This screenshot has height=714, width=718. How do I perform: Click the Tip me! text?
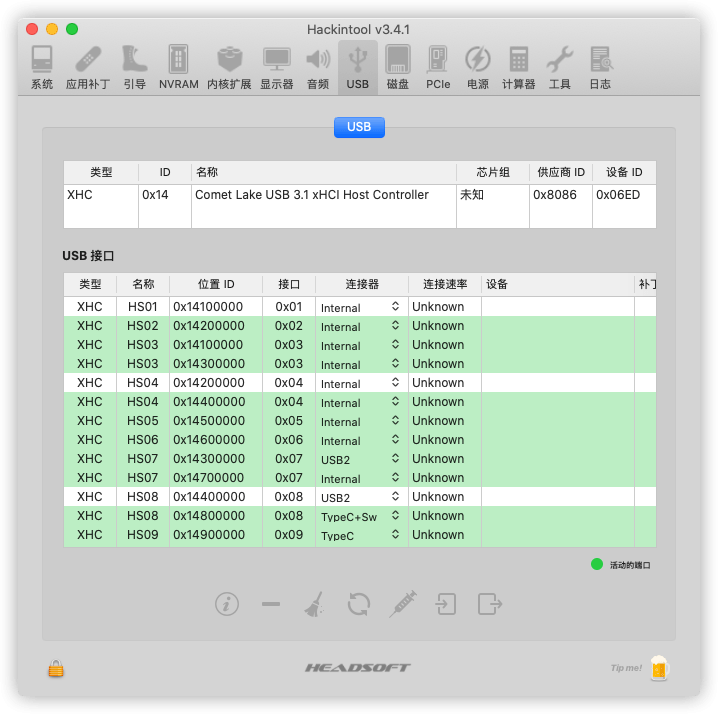coord(626,668)
